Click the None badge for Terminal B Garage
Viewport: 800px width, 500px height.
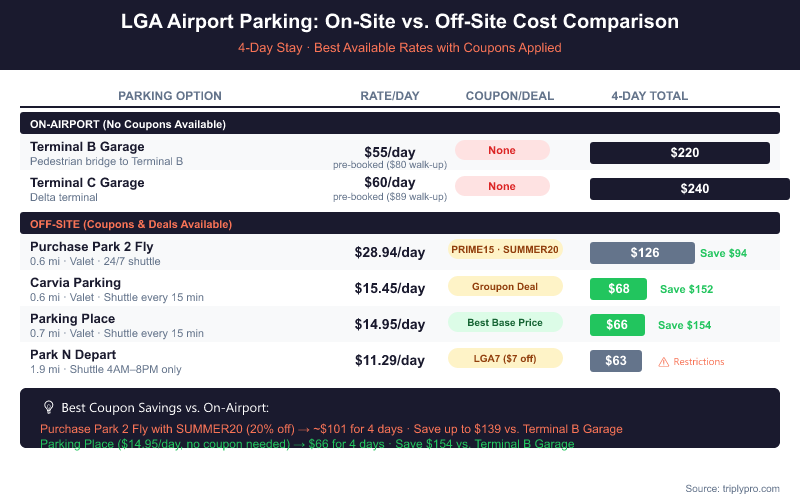502,150
